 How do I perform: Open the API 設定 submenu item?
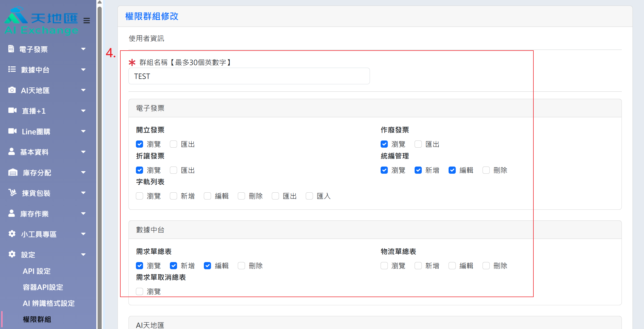click(37, 271)
